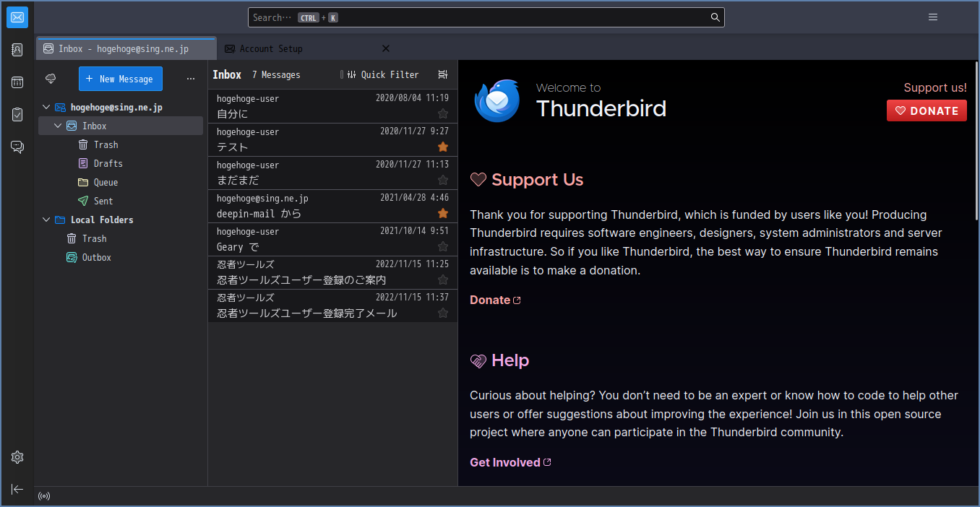980x507 pixels.
Task: Open the Chat space
Action: (x=17, y=147)
